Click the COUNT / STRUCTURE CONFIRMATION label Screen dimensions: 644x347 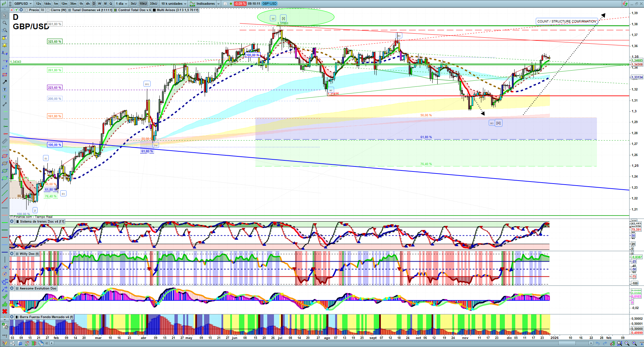tap(567, 21)
